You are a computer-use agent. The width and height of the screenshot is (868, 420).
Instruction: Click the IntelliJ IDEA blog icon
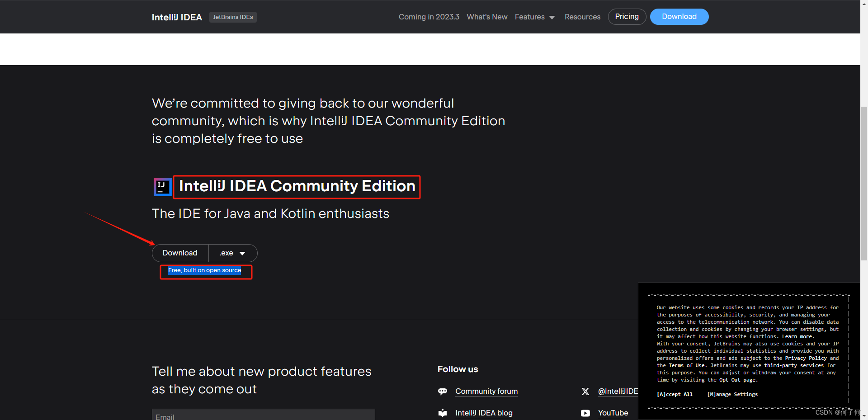[443, 413]
